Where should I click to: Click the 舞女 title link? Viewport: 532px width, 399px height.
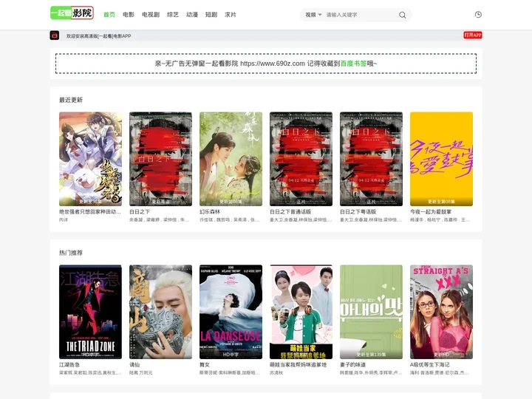[x=205, y=365]
